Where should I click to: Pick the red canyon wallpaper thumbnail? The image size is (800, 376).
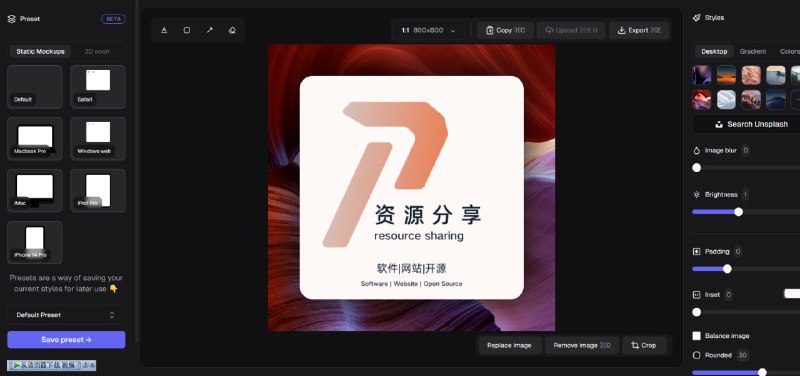point(702,100)
